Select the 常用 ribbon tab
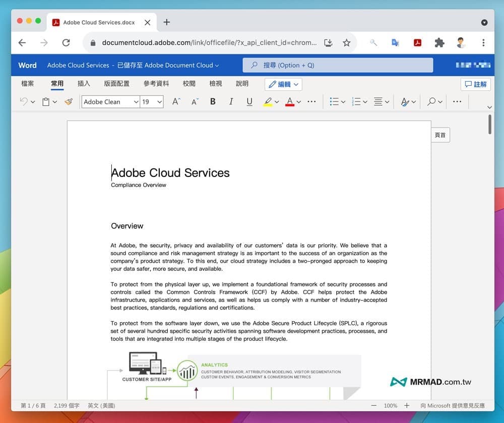The width and height of the screenshot is (504, 423). [x=57, y=84]
